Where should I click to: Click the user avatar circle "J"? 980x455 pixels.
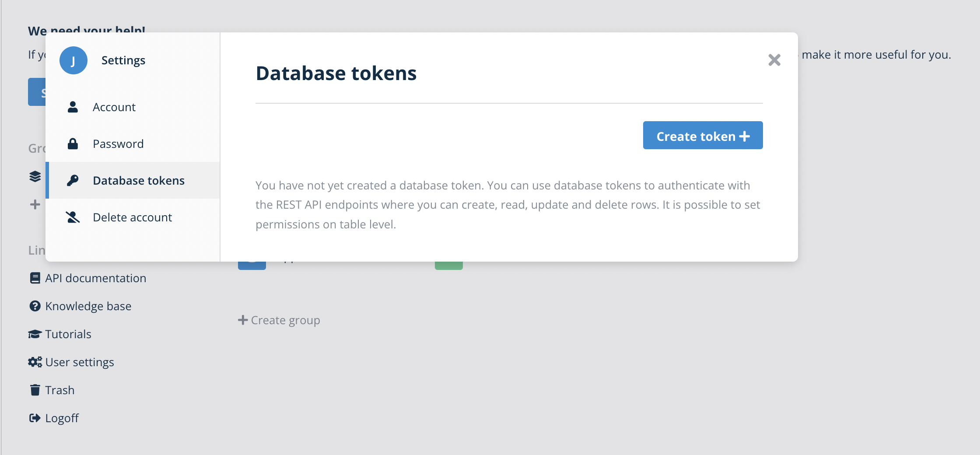point(73,60)
